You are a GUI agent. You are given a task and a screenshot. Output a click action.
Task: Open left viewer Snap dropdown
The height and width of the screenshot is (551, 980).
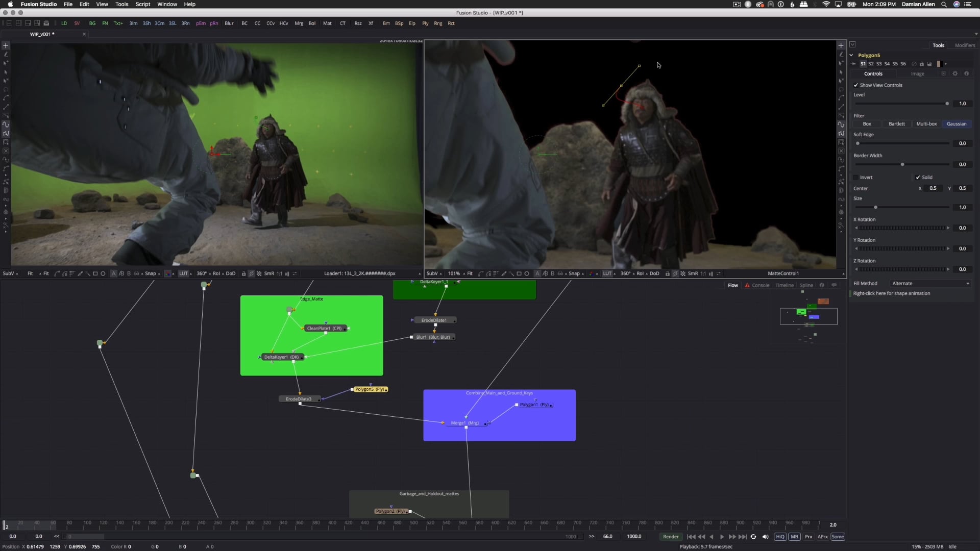(152, 274)
